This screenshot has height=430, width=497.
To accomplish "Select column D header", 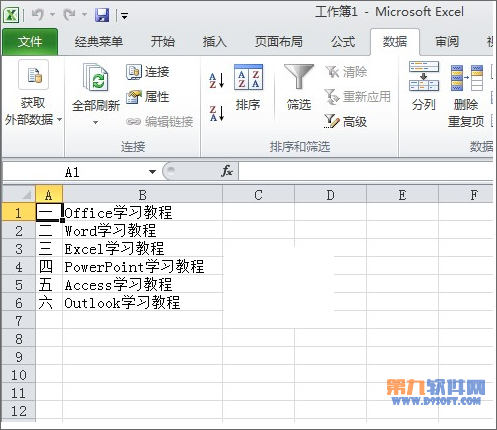I will click(330, 195).
